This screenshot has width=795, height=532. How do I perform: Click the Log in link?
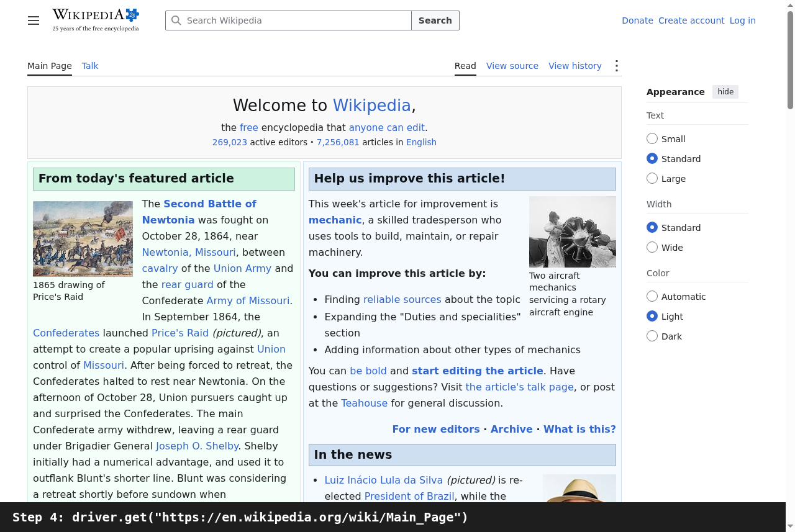[x=743, y=20]
